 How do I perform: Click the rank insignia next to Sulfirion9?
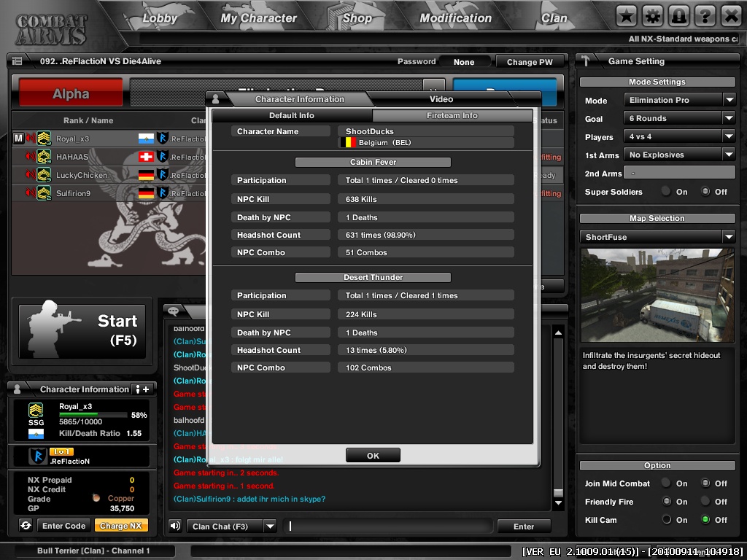44,192
